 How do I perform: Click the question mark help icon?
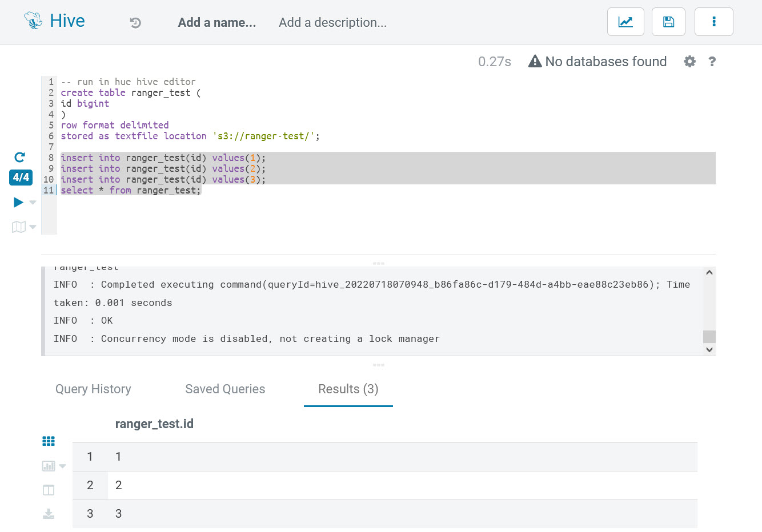coord(712,62)
